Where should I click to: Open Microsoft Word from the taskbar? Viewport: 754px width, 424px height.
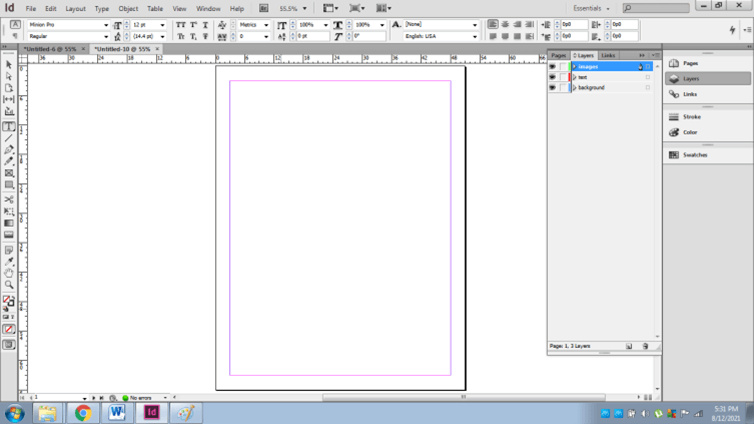117,412
